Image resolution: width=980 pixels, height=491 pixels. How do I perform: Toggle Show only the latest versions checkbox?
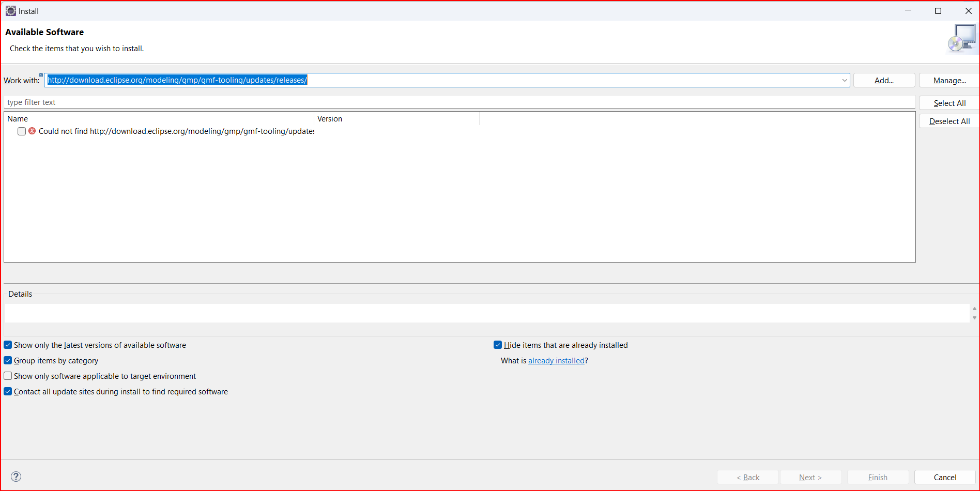[x=8, y=345]
